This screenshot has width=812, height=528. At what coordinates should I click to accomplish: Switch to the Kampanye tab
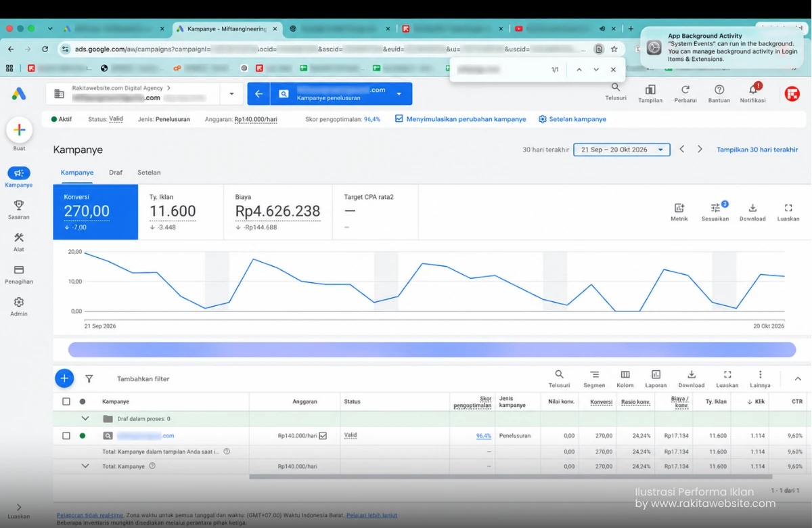pyautogui.click(x=77, y=173)
